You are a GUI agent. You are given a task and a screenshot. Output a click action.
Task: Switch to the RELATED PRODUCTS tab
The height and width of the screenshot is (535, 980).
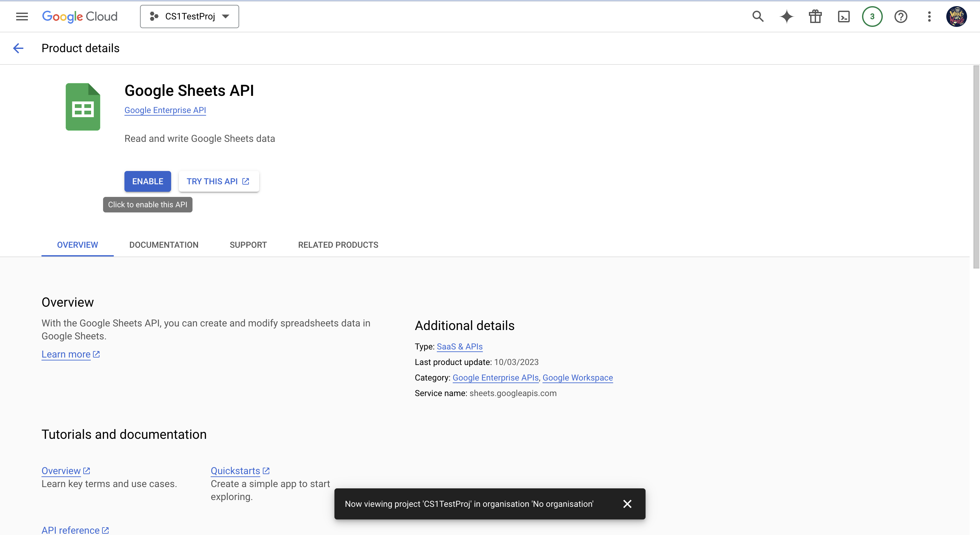click(338, 245)
